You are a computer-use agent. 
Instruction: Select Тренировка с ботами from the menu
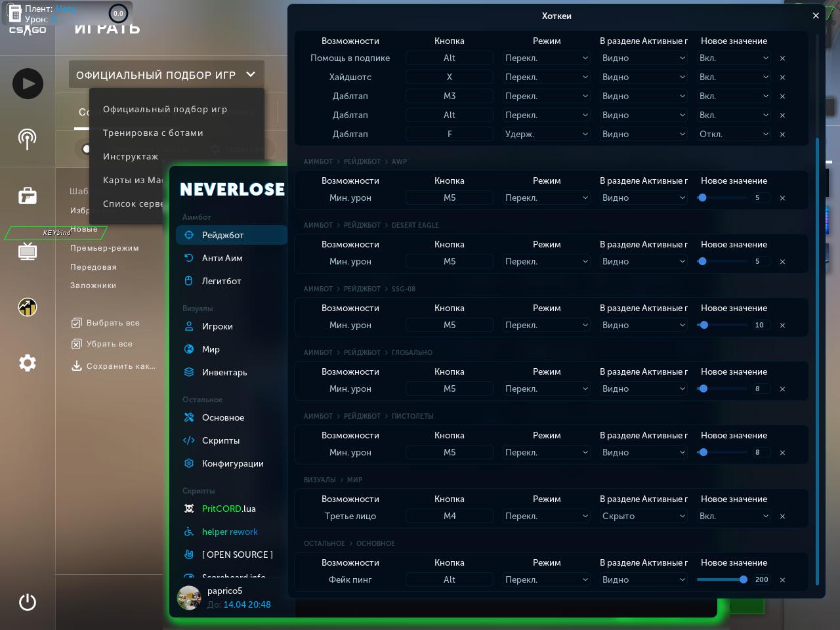click(153, 133)
